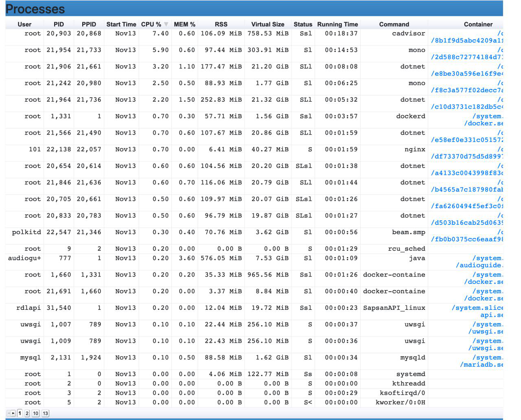Open the mysqld row's mariadb container link
This screenshot has width=521, height=420.
pyautogui.click(x=482, y=361)
